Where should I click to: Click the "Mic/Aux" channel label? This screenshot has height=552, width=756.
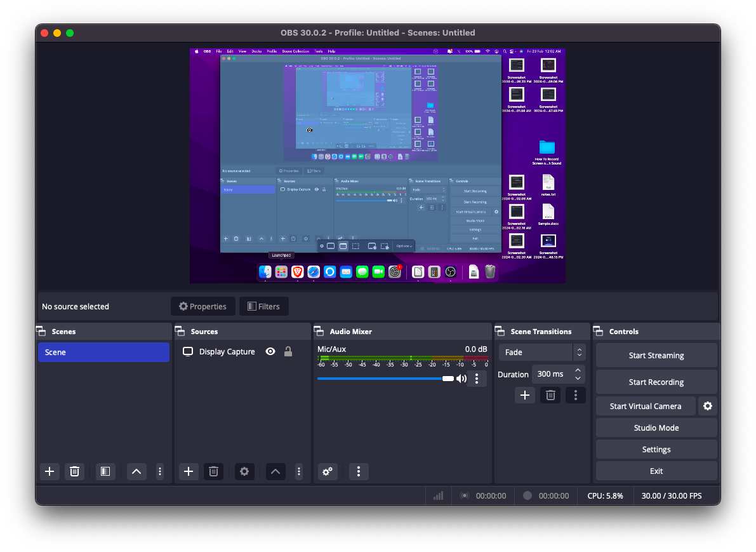tap(332, 349)
